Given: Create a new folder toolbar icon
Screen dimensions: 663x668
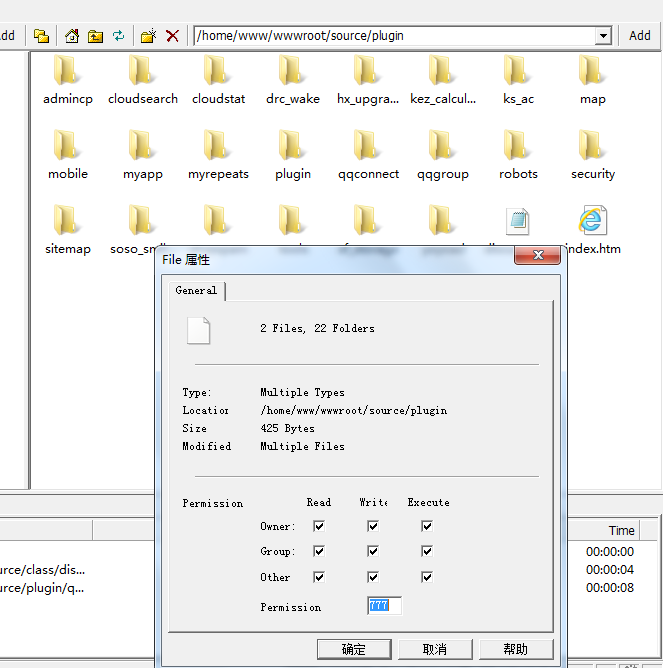Looking at the screenshot, I should pos(148,36).
